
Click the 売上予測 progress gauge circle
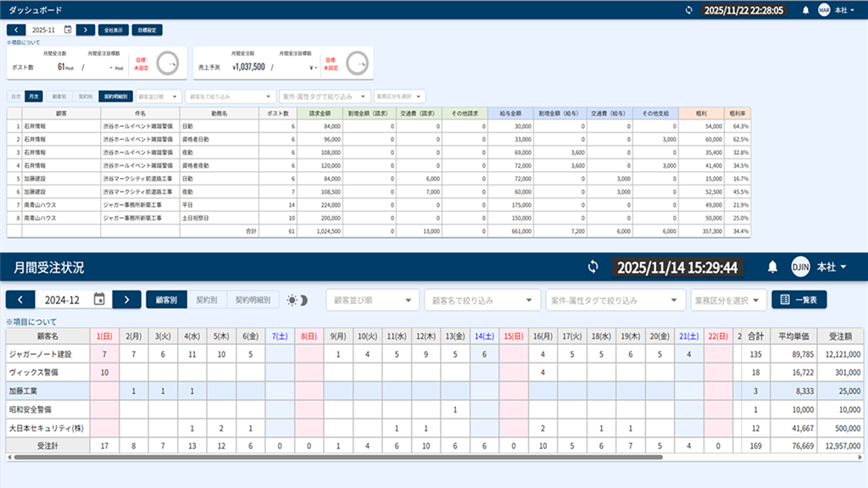[x=357, y=63]
